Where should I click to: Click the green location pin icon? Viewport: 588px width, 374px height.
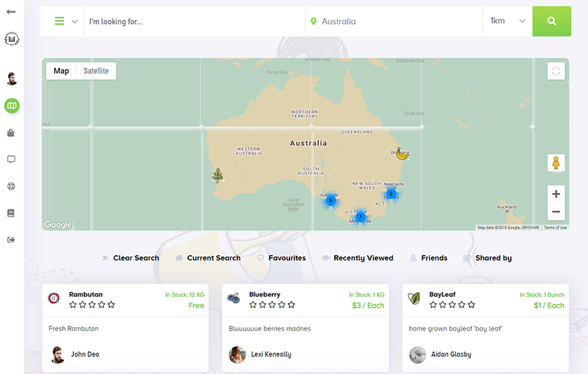(x=314, y=21)
